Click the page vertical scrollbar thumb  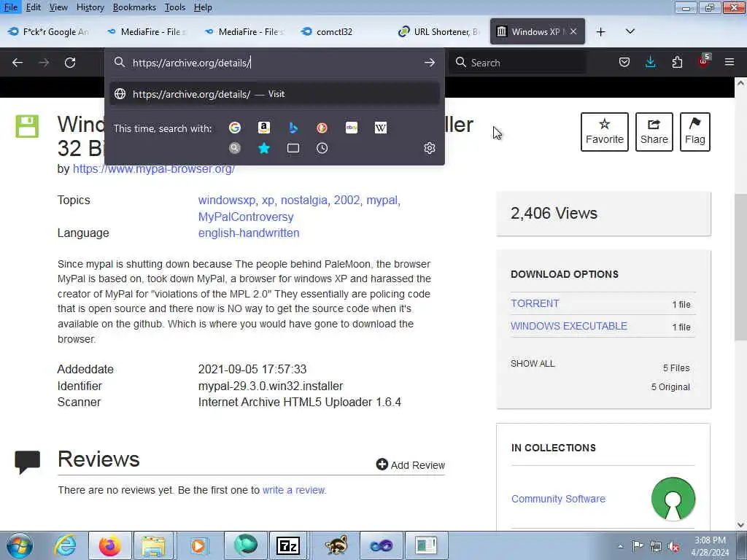[740, 267]
